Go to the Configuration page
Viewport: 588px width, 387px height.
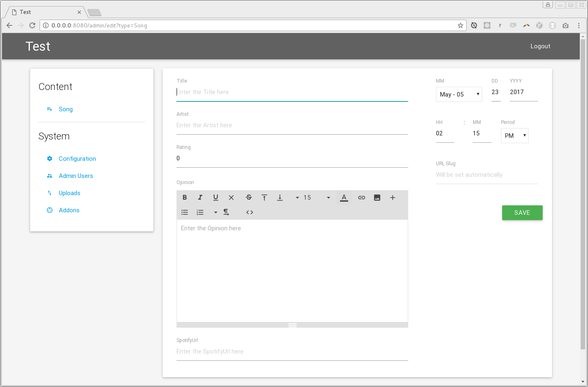coord(77,159)
